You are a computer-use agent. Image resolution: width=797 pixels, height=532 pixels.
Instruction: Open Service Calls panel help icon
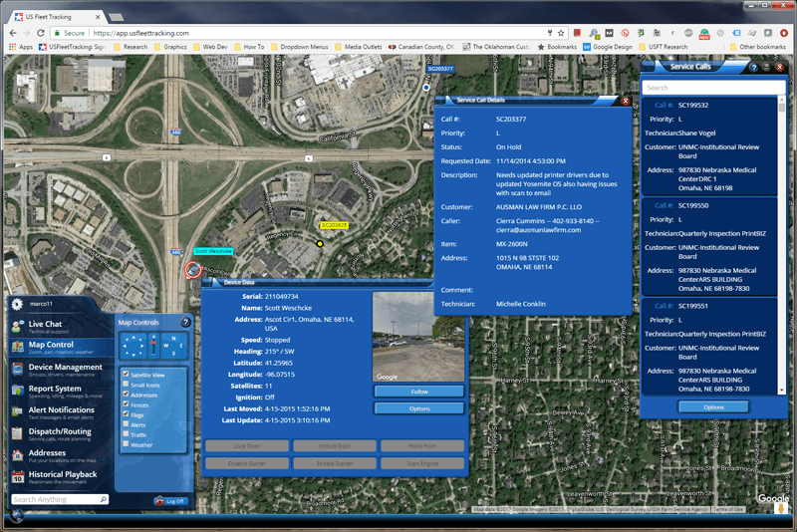point(754,67)
